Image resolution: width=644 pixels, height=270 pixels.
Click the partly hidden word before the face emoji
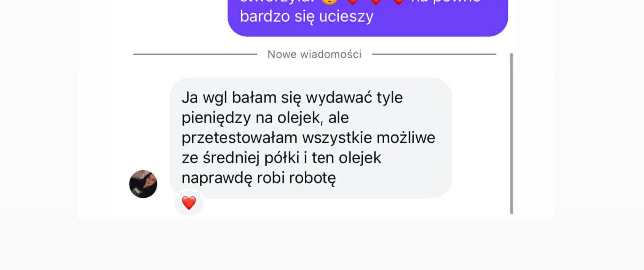coord(278,1)
